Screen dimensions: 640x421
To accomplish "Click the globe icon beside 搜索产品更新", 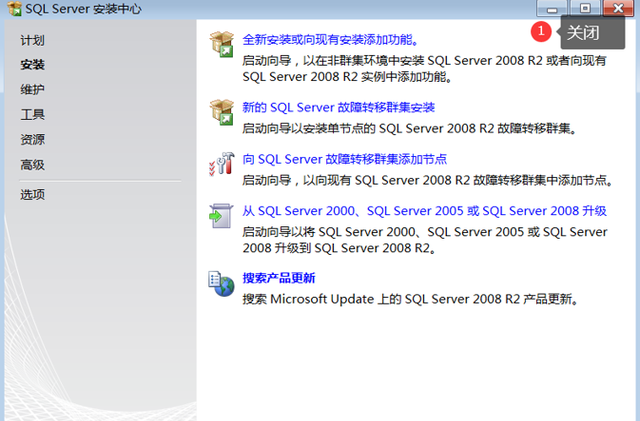I will (x=221, y=283).
